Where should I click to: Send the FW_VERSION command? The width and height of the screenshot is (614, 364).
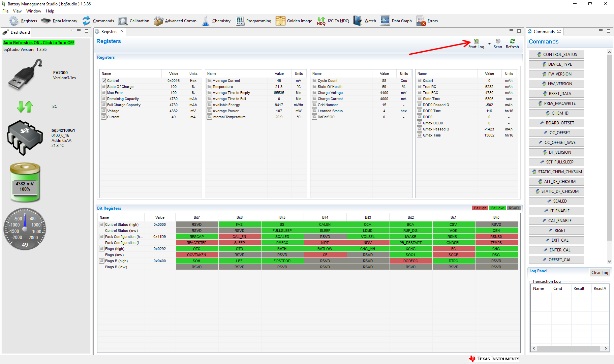[x=556, y=74]
